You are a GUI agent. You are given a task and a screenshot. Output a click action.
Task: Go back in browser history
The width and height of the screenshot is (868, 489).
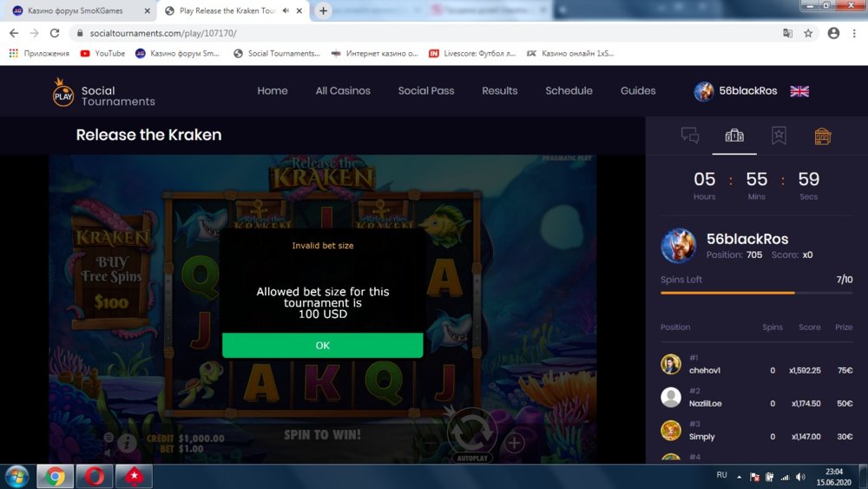click(x=14, y=33)
